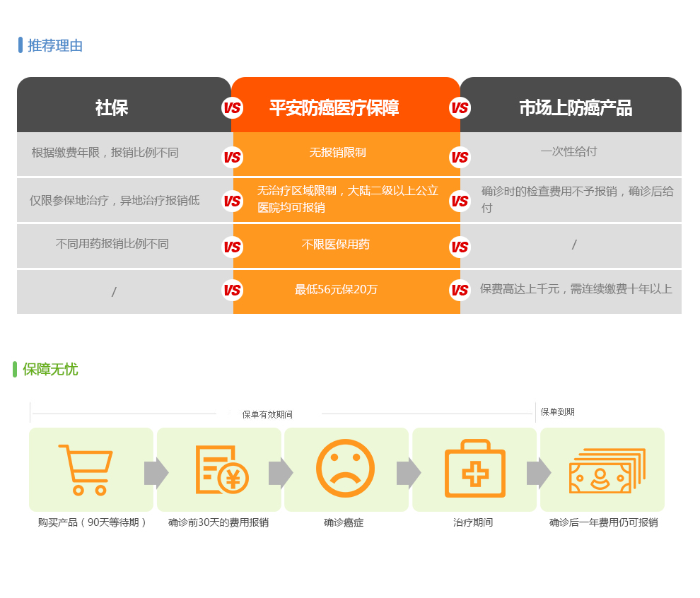Select the 市场上防癌产品 column header
This screenshot has width=700, height=598.
click(571, 105)
